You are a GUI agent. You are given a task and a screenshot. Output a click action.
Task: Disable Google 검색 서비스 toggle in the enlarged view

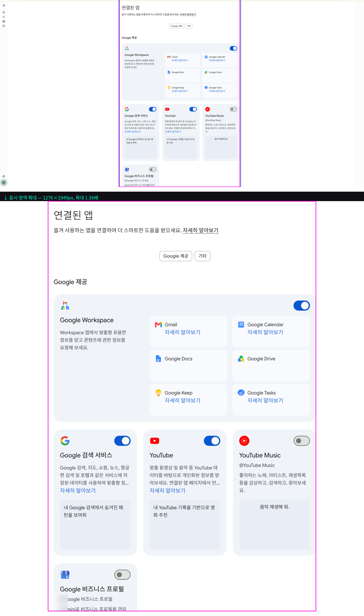click(122, 441)
